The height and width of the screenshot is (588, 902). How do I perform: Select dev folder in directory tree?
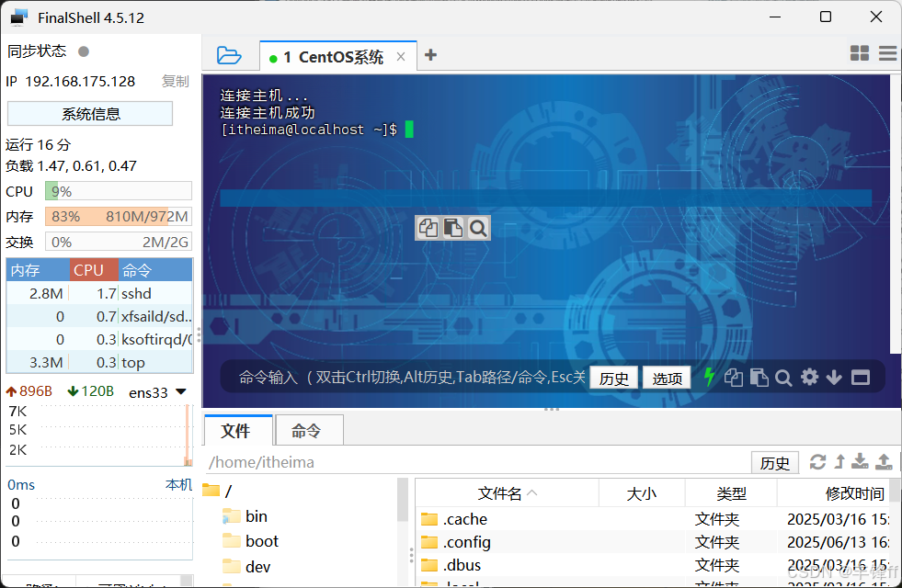(x=246, y=567)
